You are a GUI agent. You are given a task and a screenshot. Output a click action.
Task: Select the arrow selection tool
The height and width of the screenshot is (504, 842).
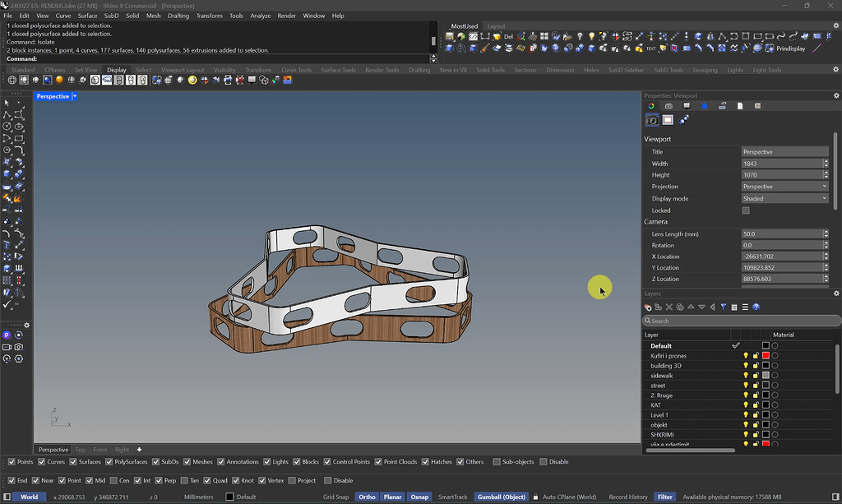tap(6, 103)
